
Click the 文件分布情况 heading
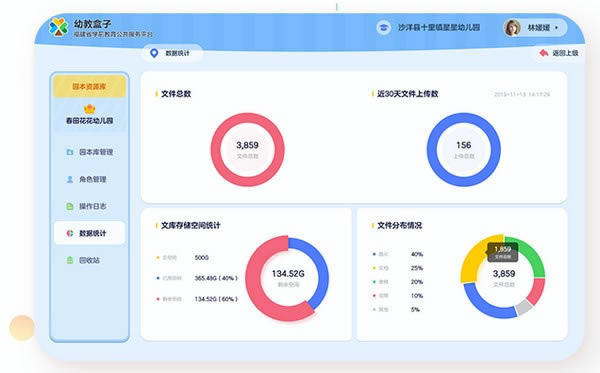point(399,225)
